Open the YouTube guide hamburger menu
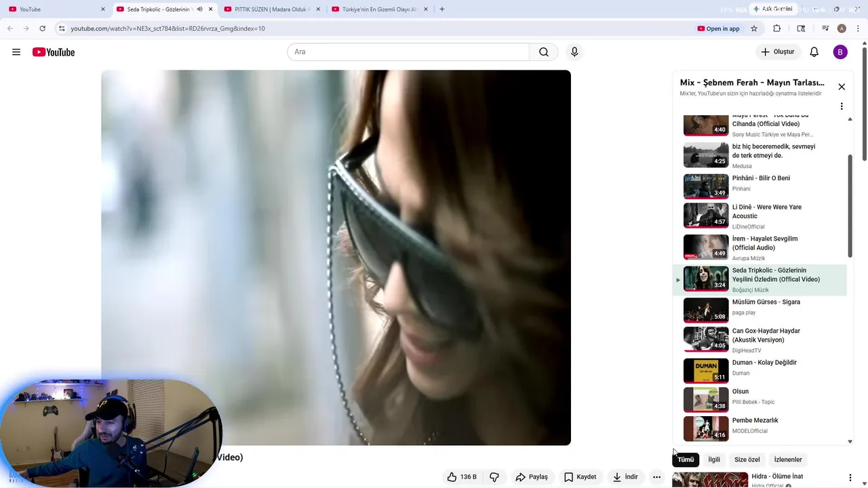Screen dimensions: 868x488 [x=16, y=52]
